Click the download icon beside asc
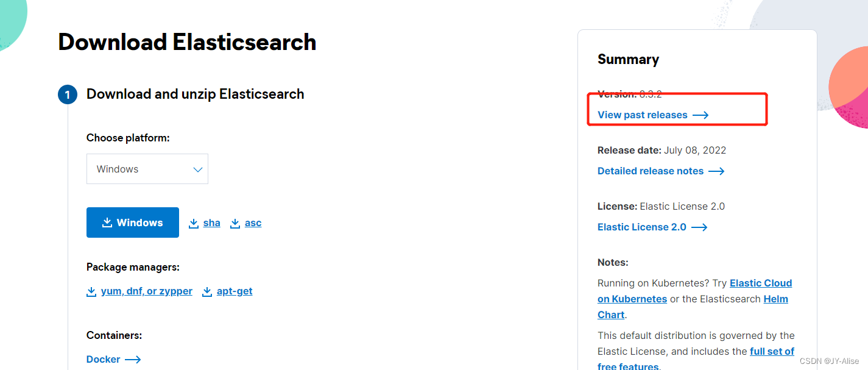Image resolution: width=868 pixels, height=370 pixels. (235, 222)
